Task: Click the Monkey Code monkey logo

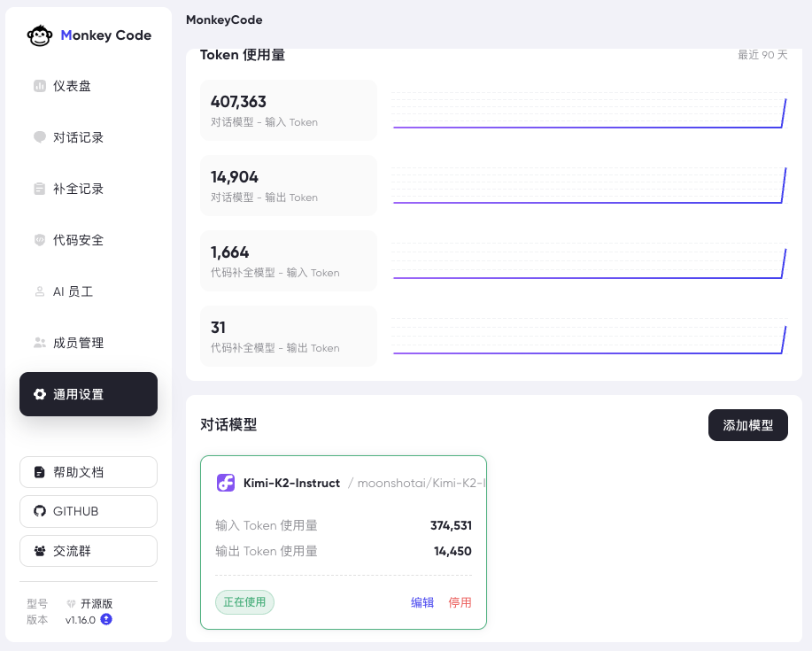Action: (x=40, y=35)
